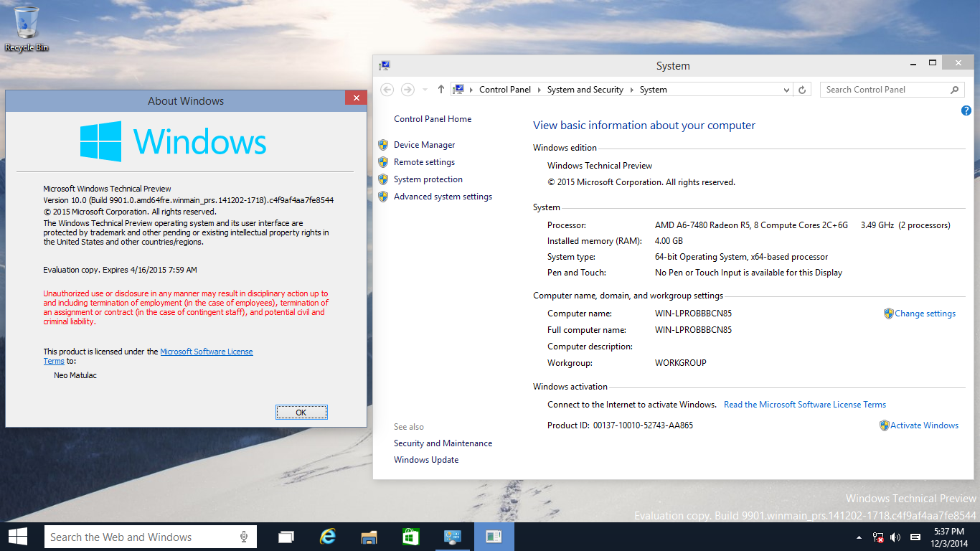Open Action Center from the tray icon
980x551 pixels.
(915, 537)
